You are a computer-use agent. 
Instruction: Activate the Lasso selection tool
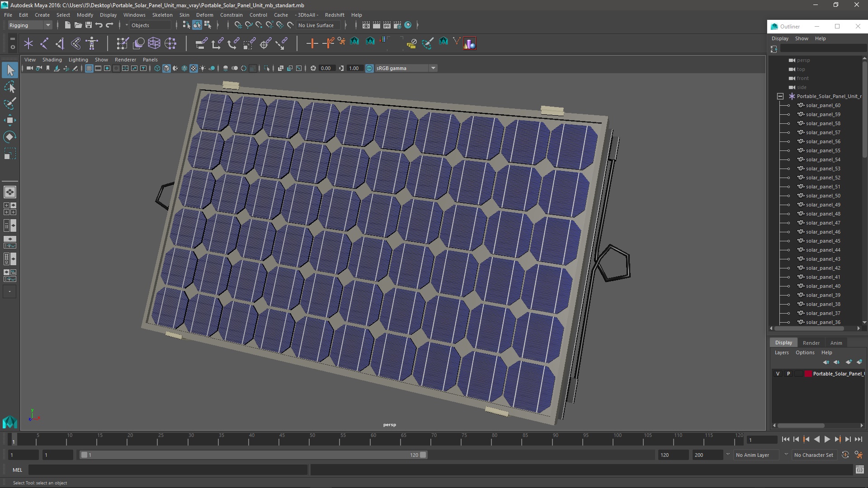(x=9, y=87)
